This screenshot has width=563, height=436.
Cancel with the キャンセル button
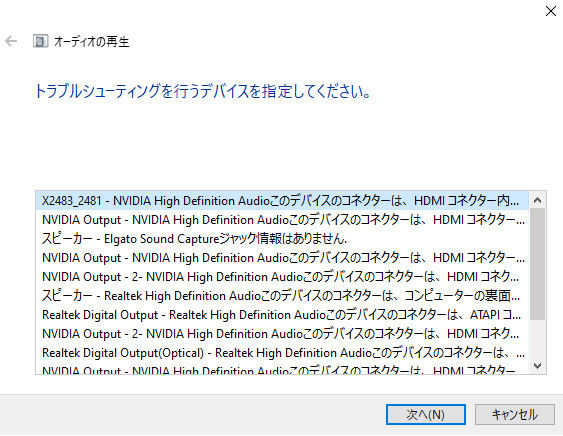515,414
